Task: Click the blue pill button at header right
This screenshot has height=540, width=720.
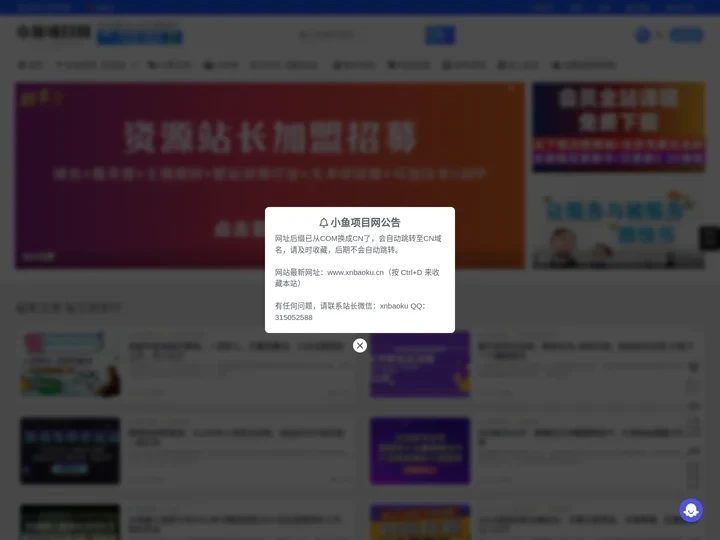Action: pyautogui.click(x=686, y=35)
